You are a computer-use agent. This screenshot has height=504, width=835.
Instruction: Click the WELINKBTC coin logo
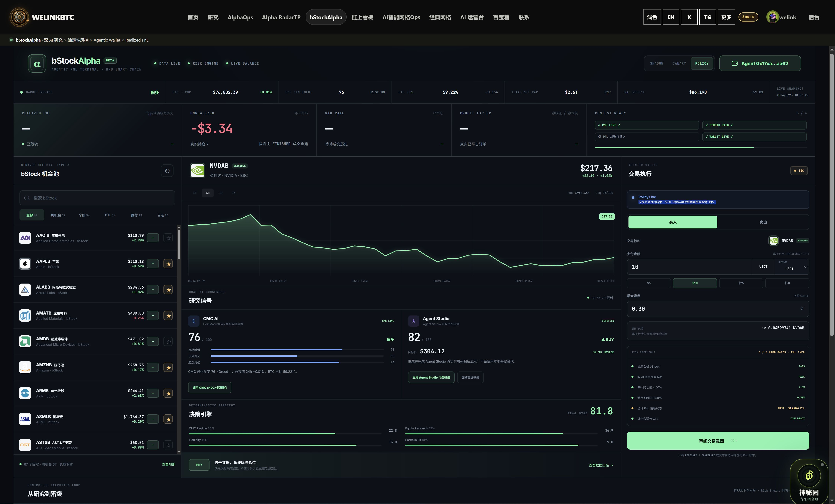(19, 17)
